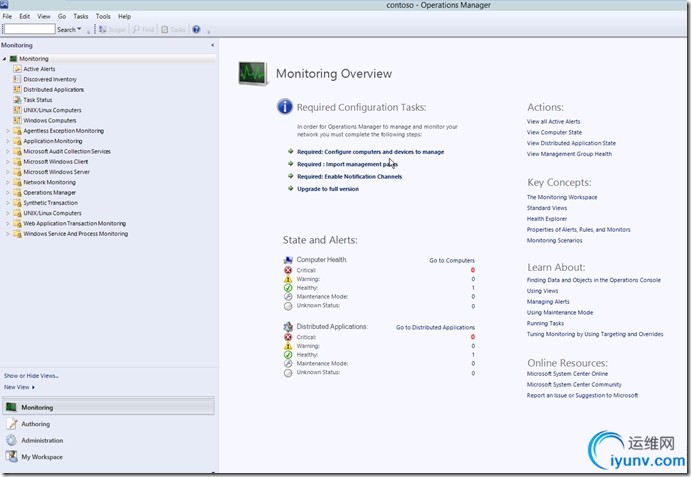Viewport: 691px width, 477px height.
Task: Expand the Agentless Exception Monitoring node
Action: tap(7, 131)
